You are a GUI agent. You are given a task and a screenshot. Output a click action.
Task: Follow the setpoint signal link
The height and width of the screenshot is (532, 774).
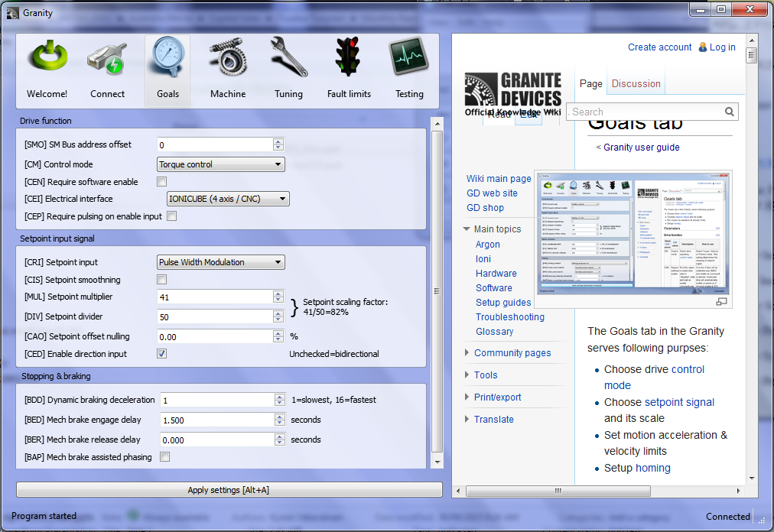coord(679,402)
